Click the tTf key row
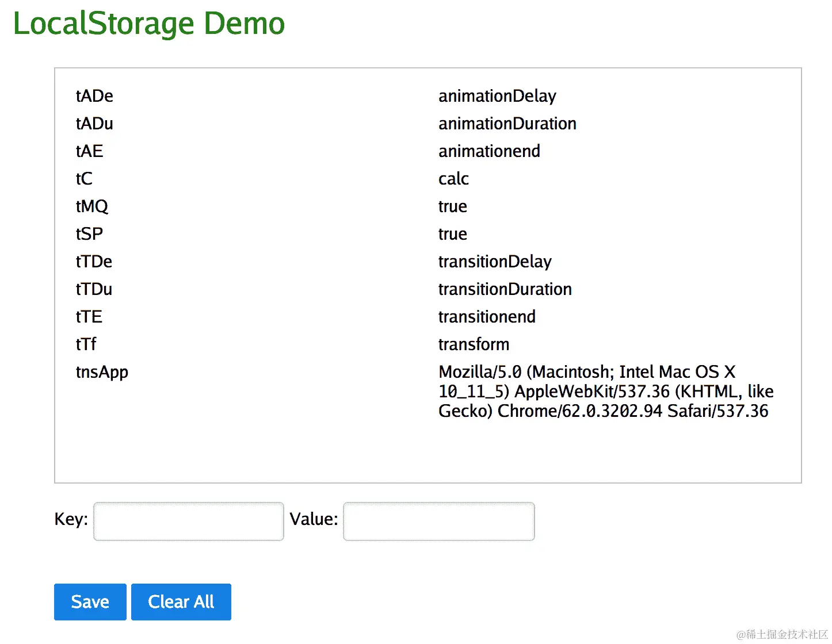Screen dimensions: 832x644 (x=86, y=344)
